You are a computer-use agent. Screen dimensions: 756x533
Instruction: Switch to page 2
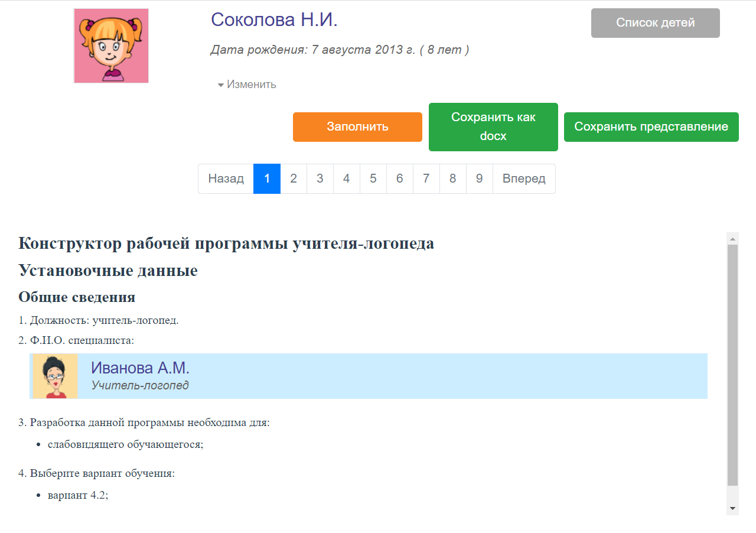coord(294,178)
